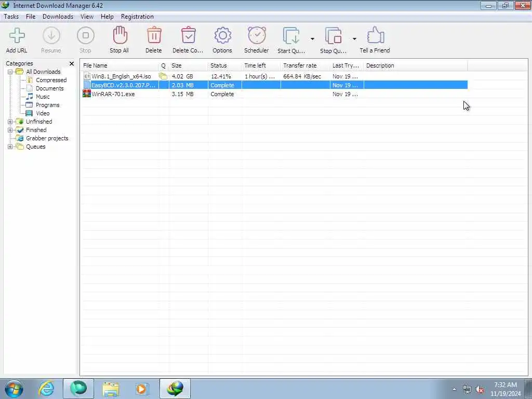The image size is (532, 399).
Task: Sort by Time left column header
Action: [x=261, y=65]
